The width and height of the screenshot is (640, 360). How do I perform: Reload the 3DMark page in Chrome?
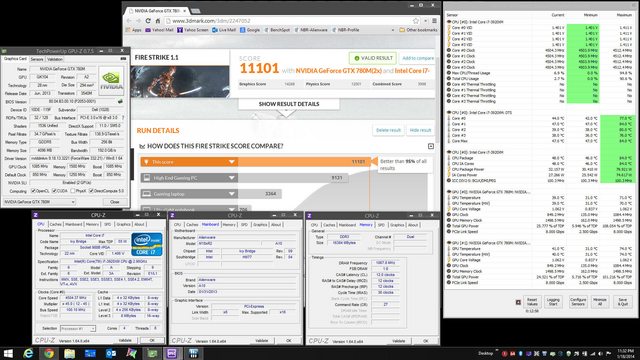point(148,21)
